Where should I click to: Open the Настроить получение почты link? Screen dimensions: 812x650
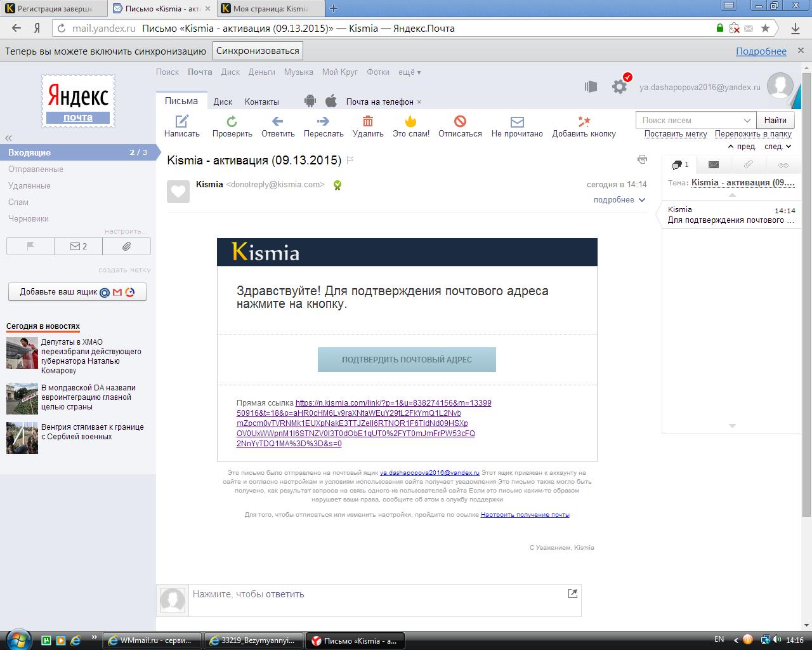tap(525, 515)
